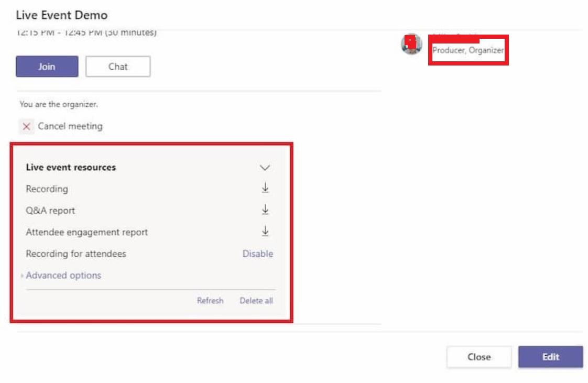Disable recording for attendees

point(258,254)
